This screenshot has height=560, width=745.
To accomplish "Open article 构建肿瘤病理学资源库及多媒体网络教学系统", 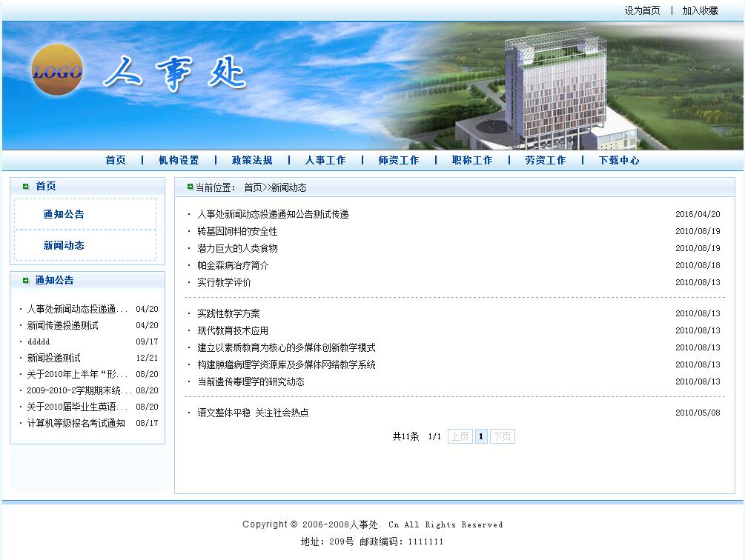I will 286,365.
